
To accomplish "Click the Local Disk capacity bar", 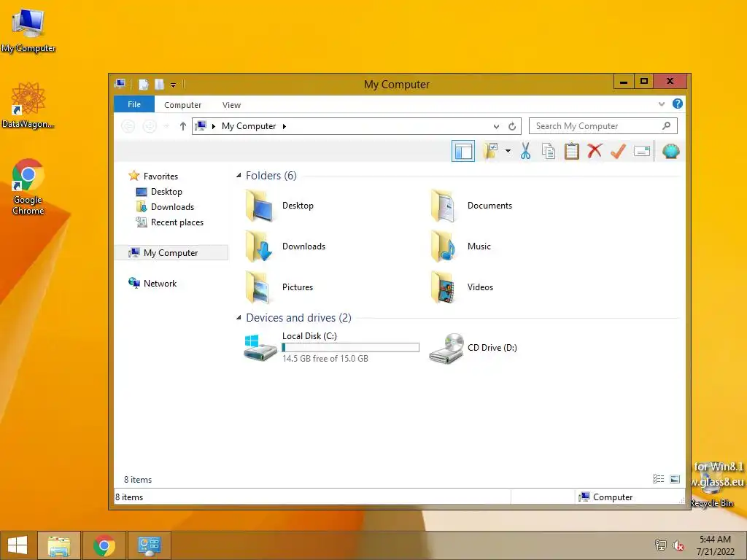I will tap(351, 348).
